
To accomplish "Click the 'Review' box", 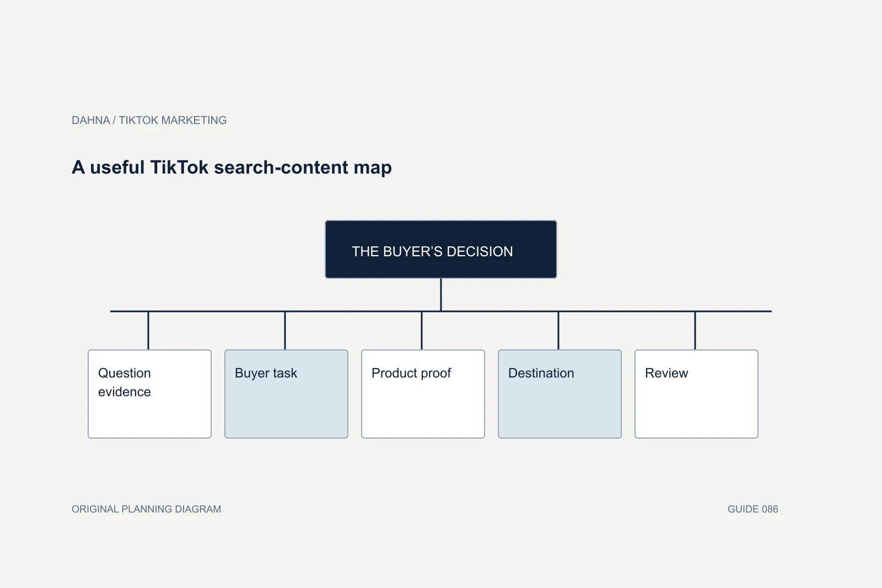I will point(697,394).
